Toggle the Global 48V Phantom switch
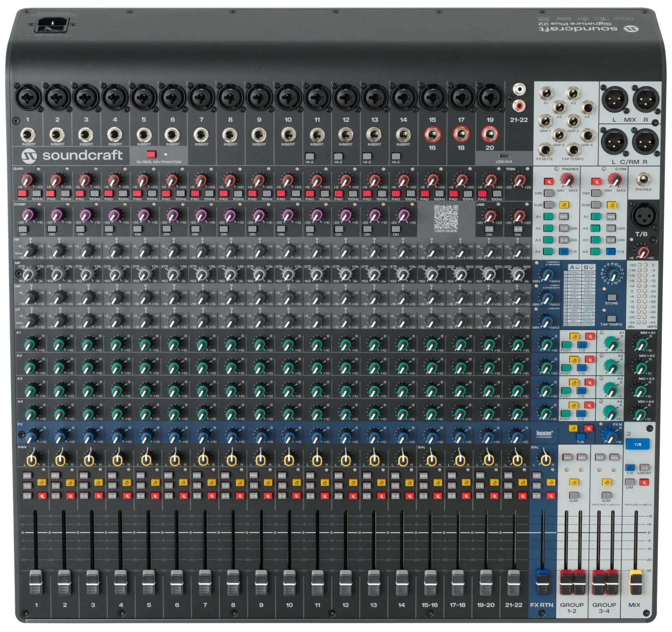This screenshot has height=632, width=672. 151,154
